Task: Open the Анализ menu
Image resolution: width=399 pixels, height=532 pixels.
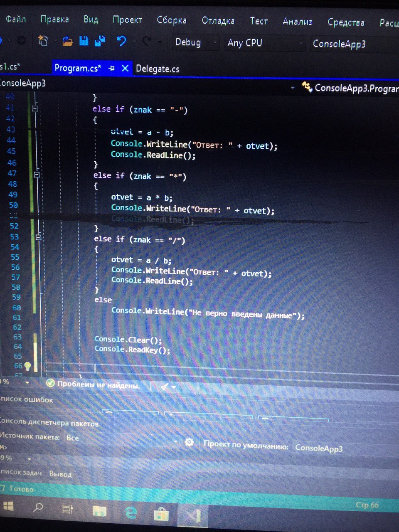Action: (x=297, y=21)
